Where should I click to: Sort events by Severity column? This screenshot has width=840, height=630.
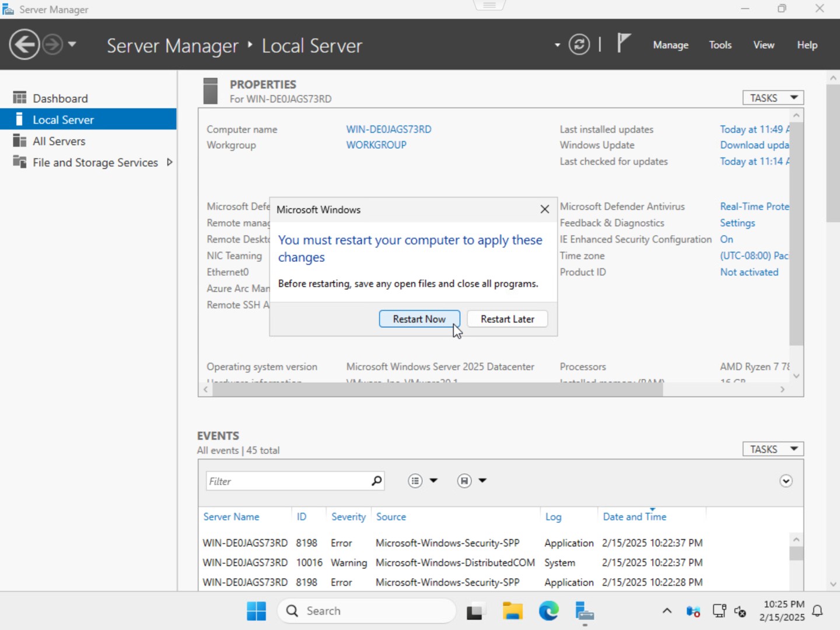click(348, 517)
